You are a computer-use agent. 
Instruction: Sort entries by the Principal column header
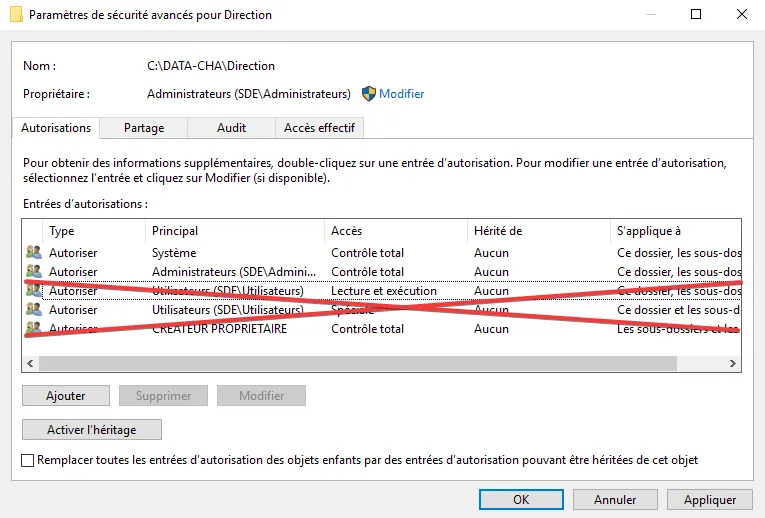(x=236, y=231)
